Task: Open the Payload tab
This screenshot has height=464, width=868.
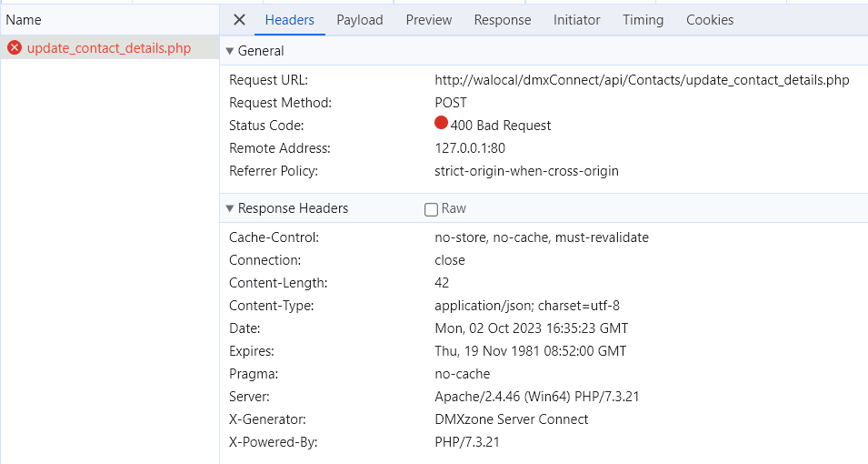Action: (360, 20)
